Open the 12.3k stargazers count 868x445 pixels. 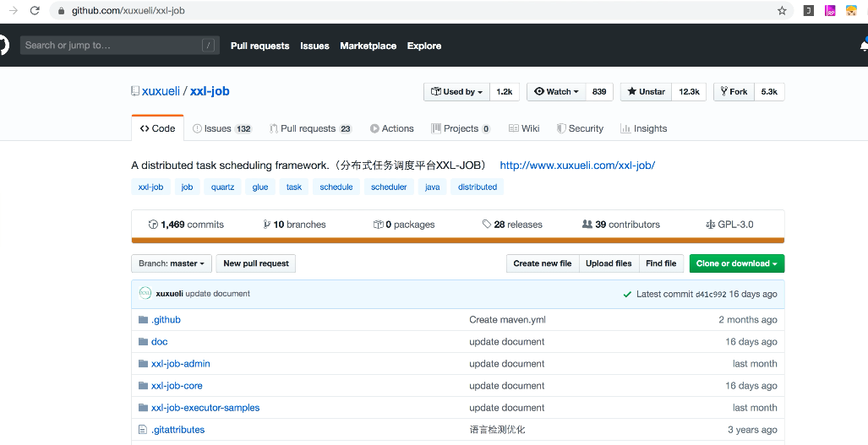(x=689, y=92)
